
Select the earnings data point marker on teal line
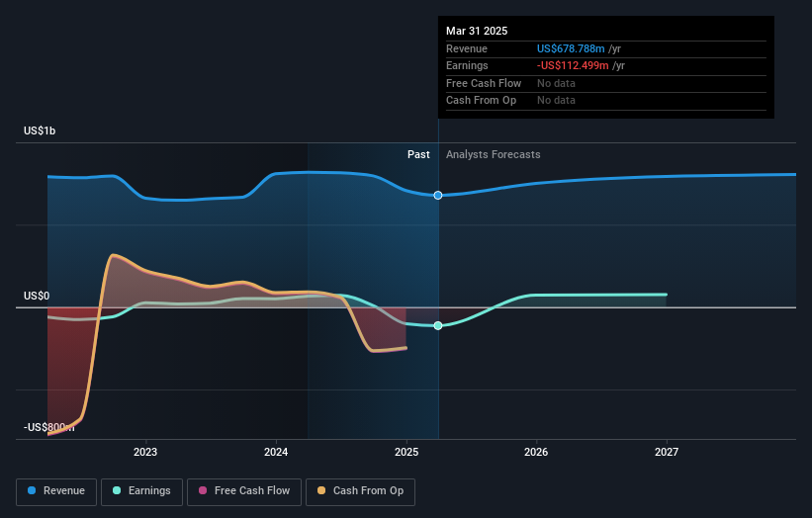438,325
